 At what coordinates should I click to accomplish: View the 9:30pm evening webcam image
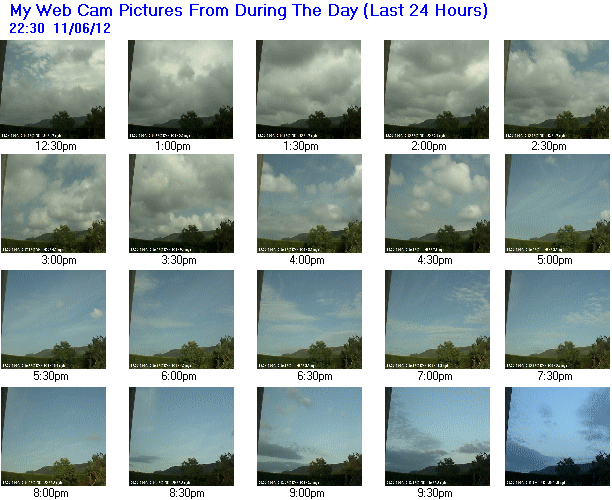coord(438,436)
